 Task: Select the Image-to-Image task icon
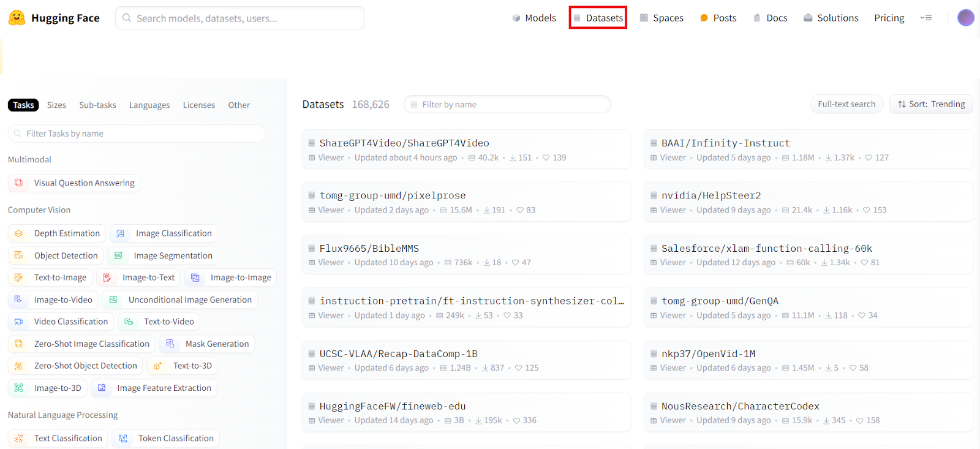click(195, 277)
